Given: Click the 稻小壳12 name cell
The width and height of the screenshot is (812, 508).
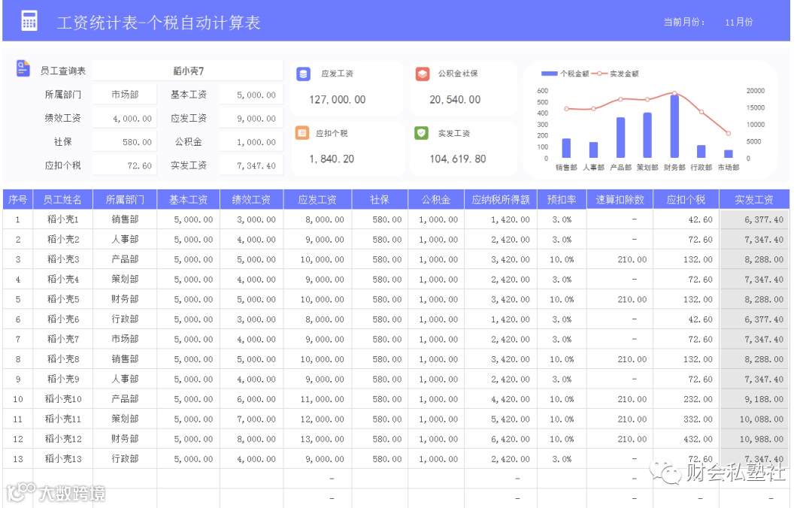Looking at the screenshot, I should [62, 439].
